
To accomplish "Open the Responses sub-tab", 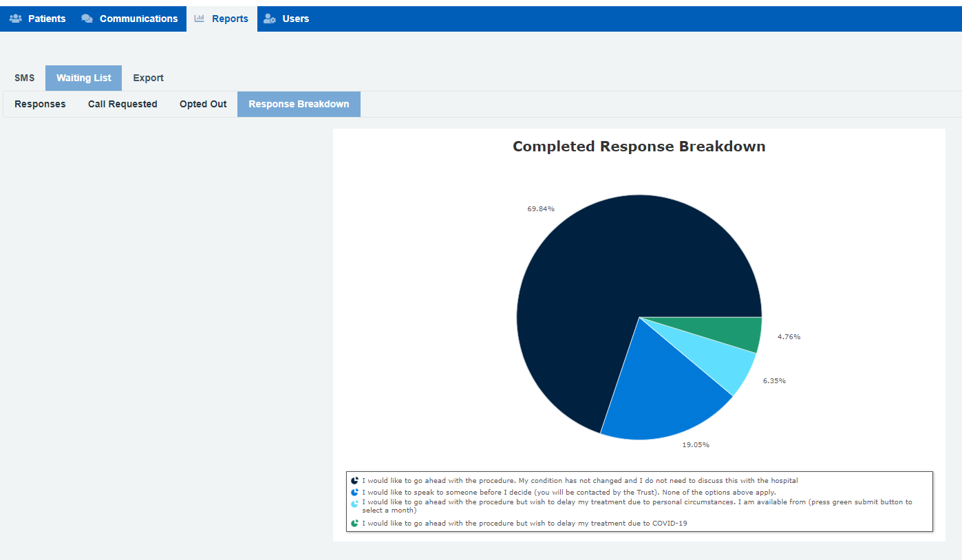I will coord(40,104).
